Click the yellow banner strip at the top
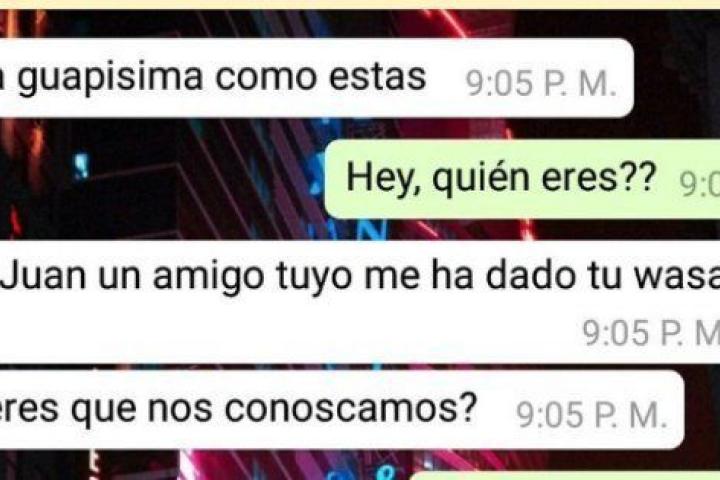Screen dimensions: 720x480 (x=360, y=4)
